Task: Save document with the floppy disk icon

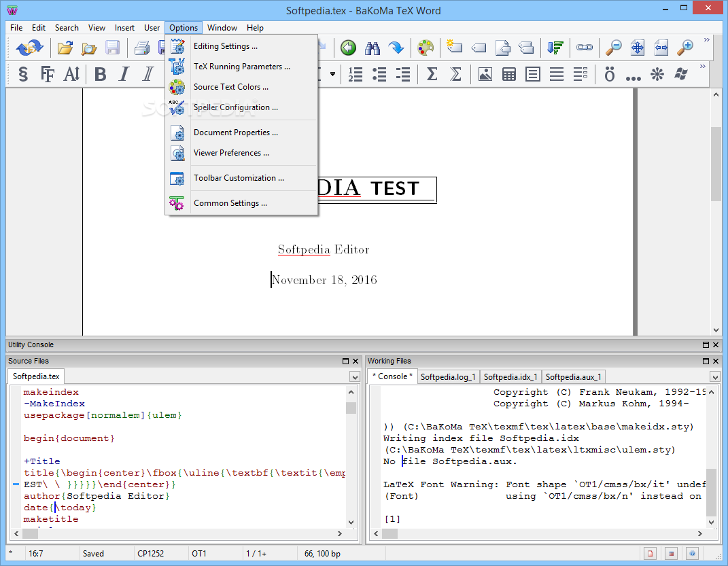Action: coord(112,48)
